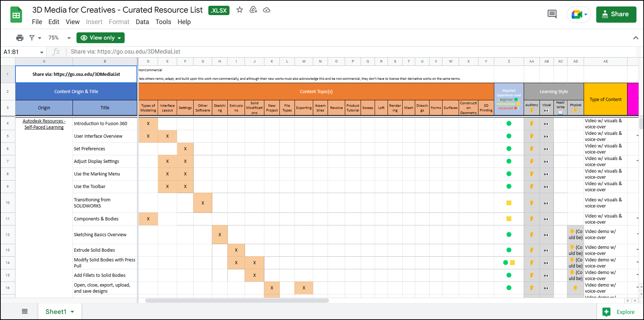Open the File menu
The image size is (644, 320).
(37, 22)
